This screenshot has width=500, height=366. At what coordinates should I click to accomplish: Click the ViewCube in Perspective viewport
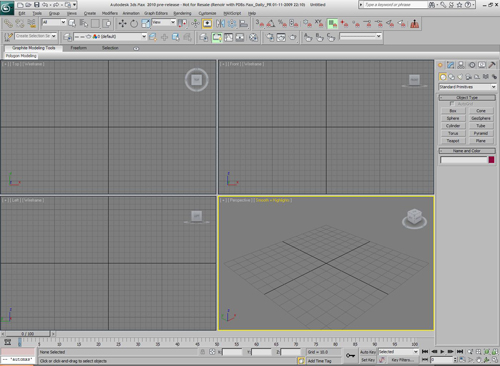[x=414, y=219]
